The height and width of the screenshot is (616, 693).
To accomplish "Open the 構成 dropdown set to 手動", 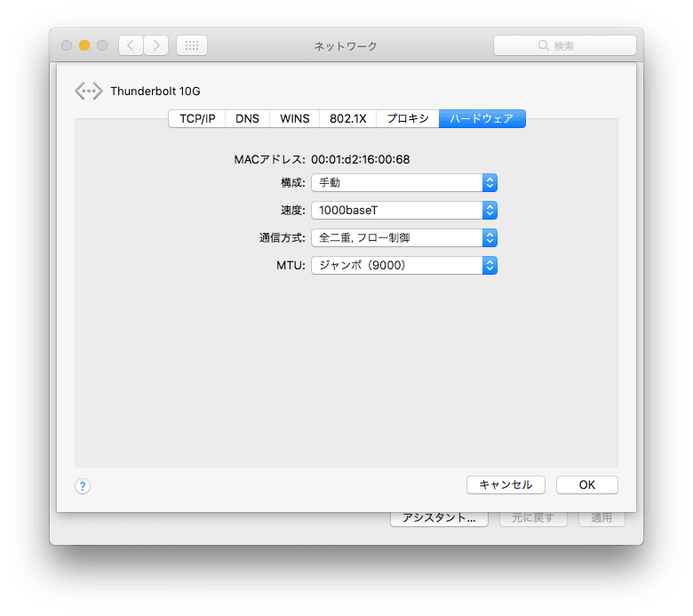I will [x=404, y=182].
